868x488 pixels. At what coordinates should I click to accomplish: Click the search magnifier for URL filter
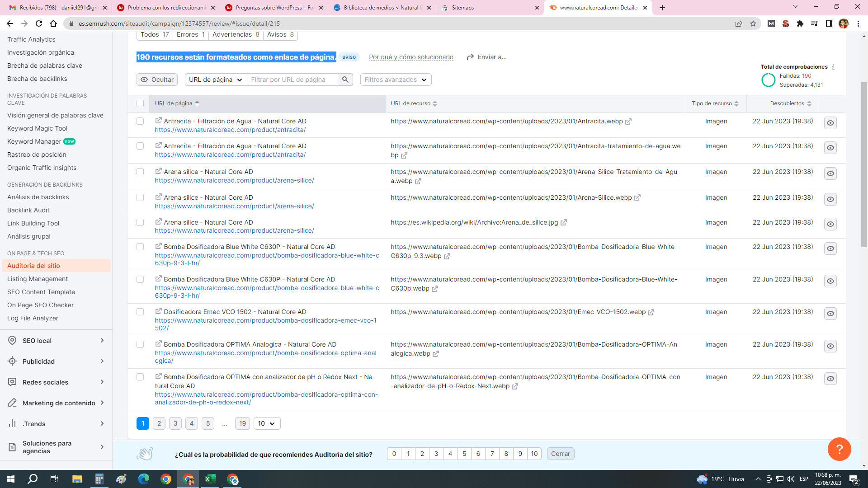pos(345,80)
